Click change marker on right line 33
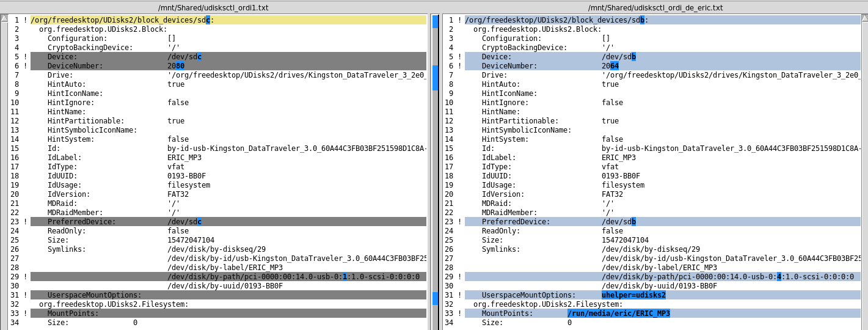Screen dimensions: 868x330 (459, 313)
